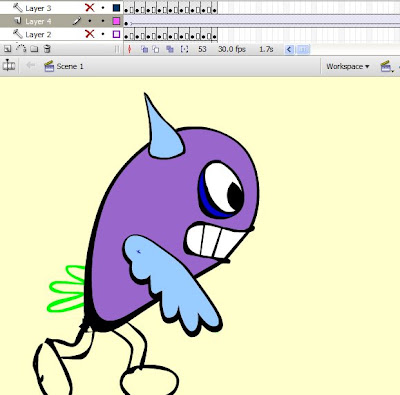Click the 1.7s elapsed time
This screenshot has height=395, width=400.
(x=266, y=49)
